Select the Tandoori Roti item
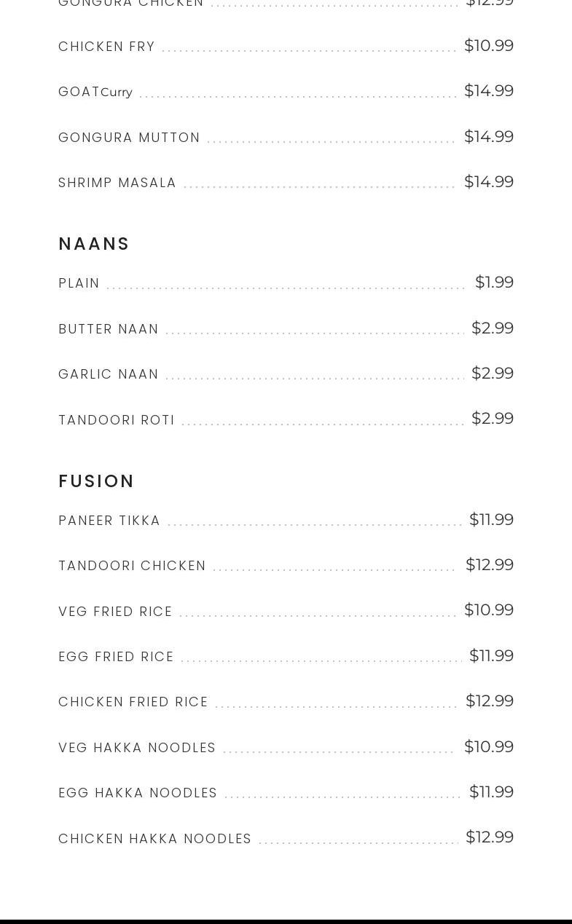The width and height of the screenshot is (572, 924). pyautogui.click(x=117, y=420)
